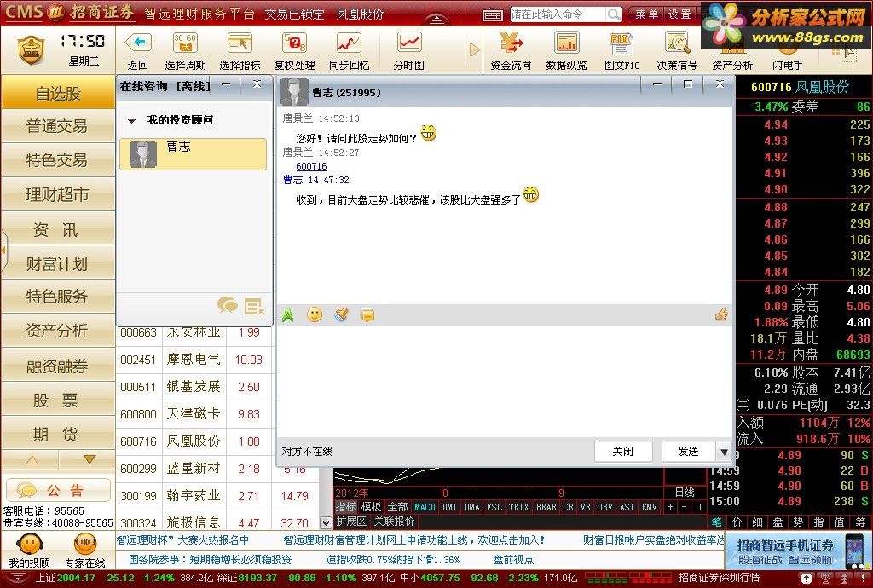
Task: Open status bar menu triangle at bottom left
Action: click(x=18, y=579)
